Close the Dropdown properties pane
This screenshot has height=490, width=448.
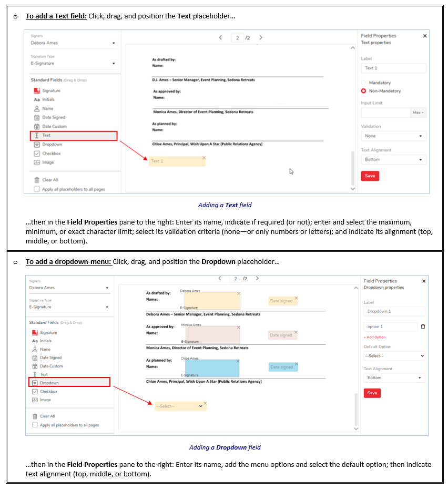[x=424, y=281]
